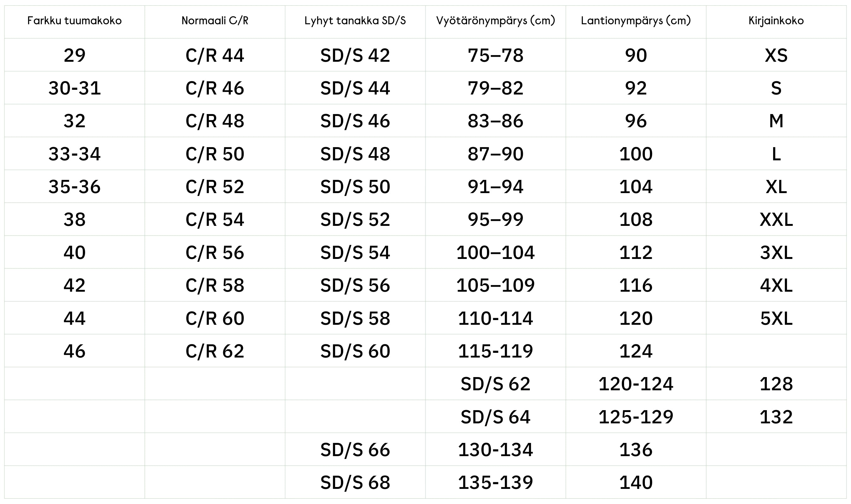The width and height of the screenshot is (851, 504).
Task: Select the jeans size 29 cell
Action: tap(74, 55)
